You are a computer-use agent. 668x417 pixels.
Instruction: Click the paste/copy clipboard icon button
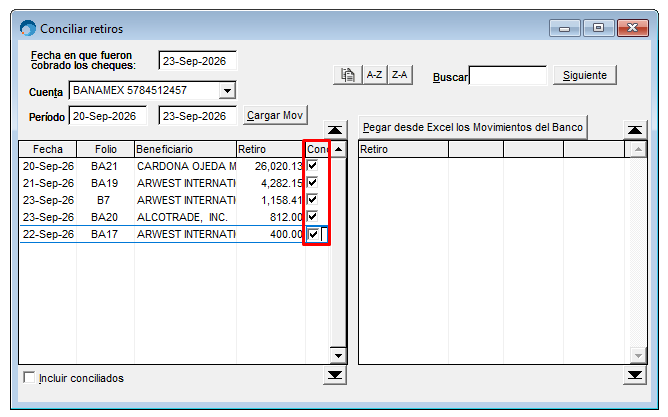(x=348, y=75)
